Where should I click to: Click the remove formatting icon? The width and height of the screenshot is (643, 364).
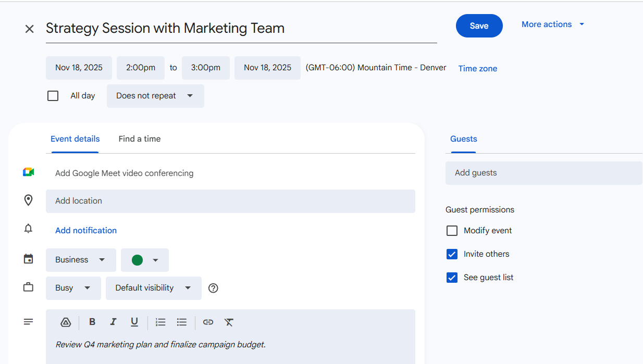[x=229, y=322]
